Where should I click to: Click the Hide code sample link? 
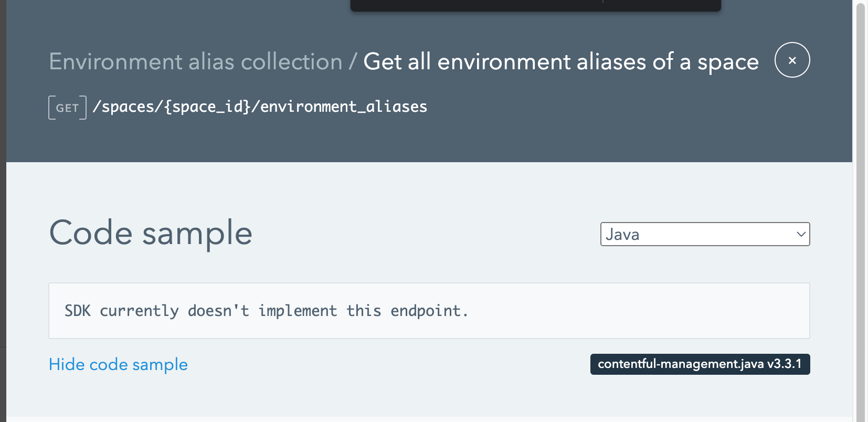[x=118, y=364]
